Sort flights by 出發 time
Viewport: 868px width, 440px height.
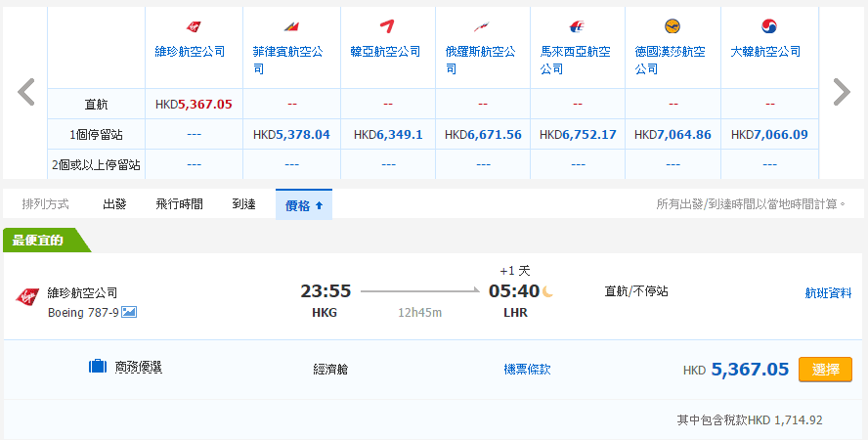coord(114,204)
